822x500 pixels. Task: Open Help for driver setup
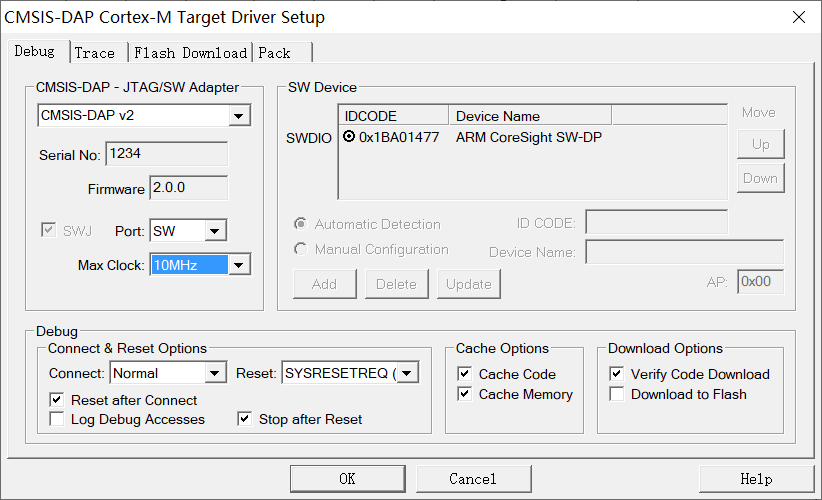pyautogui.click(x=756, y=479)
